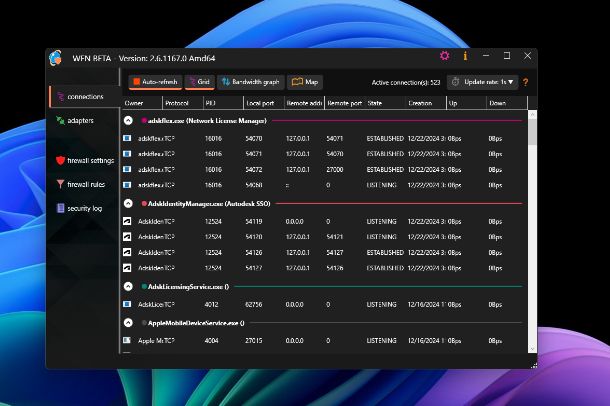The image size is (610, 406).
Task: Sort by the Up column header
Action: 466,103
